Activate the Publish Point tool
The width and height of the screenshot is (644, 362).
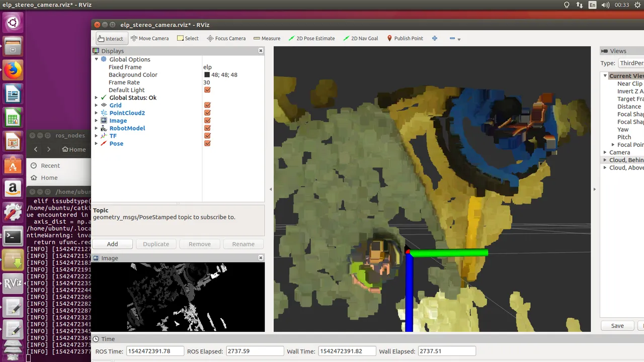coord(405,38)
